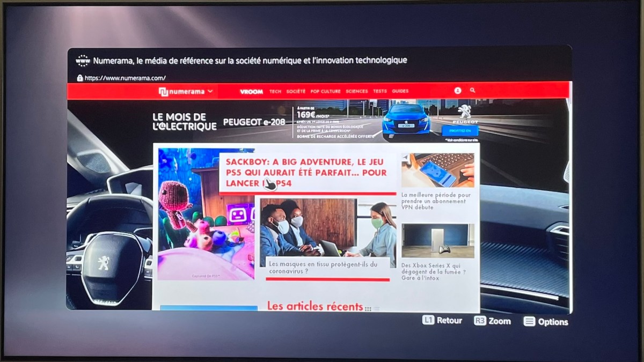Screen dimensions: 644x362
Task: Open the VROOM section
Action: pyautogui.click(x=251, y=92)
